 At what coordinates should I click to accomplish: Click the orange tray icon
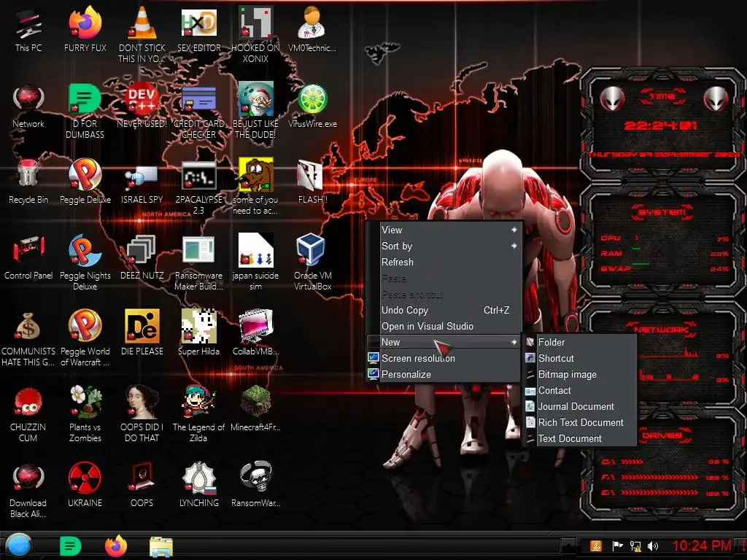596,546
